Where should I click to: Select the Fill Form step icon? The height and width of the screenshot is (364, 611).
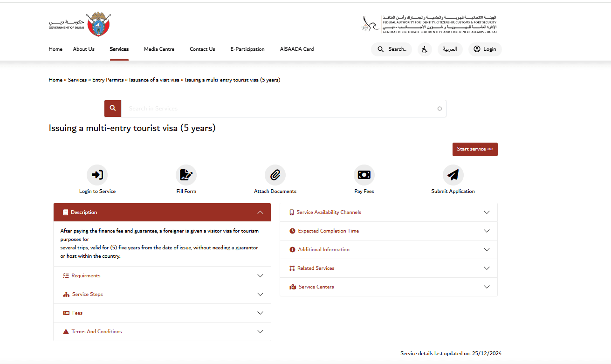(186, 174)
